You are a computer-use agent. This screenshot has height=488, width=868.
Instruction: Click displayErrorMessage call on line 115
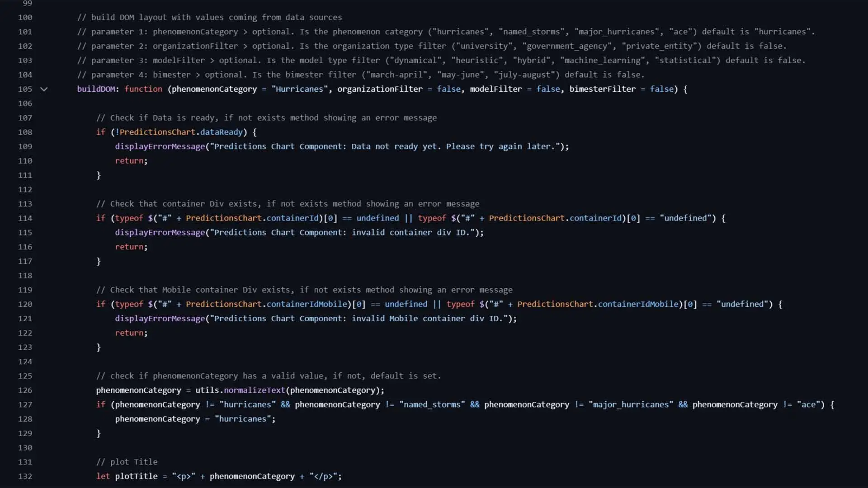(x=160, y=232)
